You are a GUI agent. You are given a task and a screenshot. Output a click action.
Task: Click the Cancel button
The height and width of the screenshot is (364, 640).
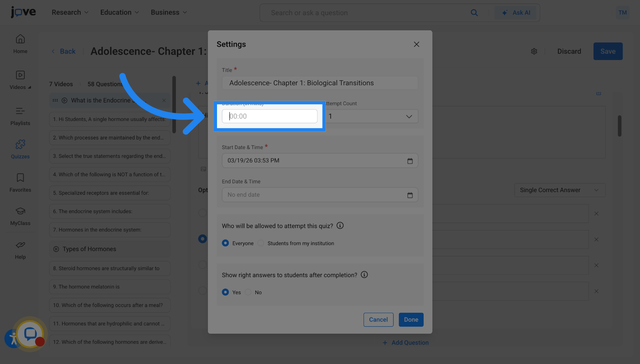tap(378, 320)
